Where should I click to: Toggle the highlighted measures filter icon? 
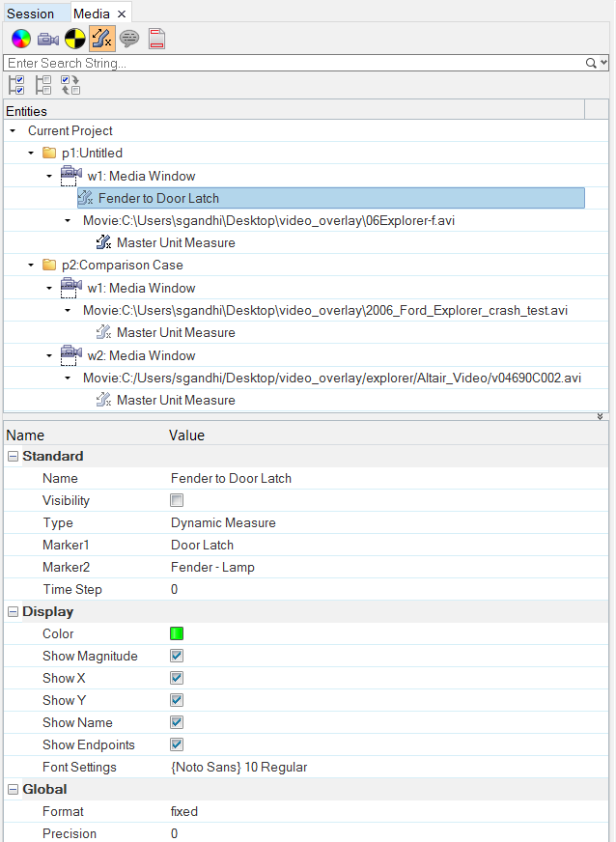point(102,39)
